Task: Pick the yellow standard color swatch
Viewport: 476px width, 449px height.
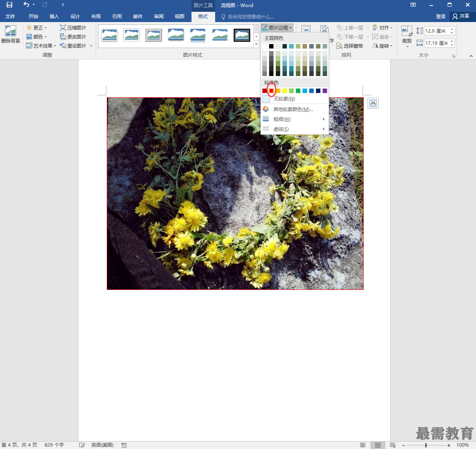Action: pos(284,91)
